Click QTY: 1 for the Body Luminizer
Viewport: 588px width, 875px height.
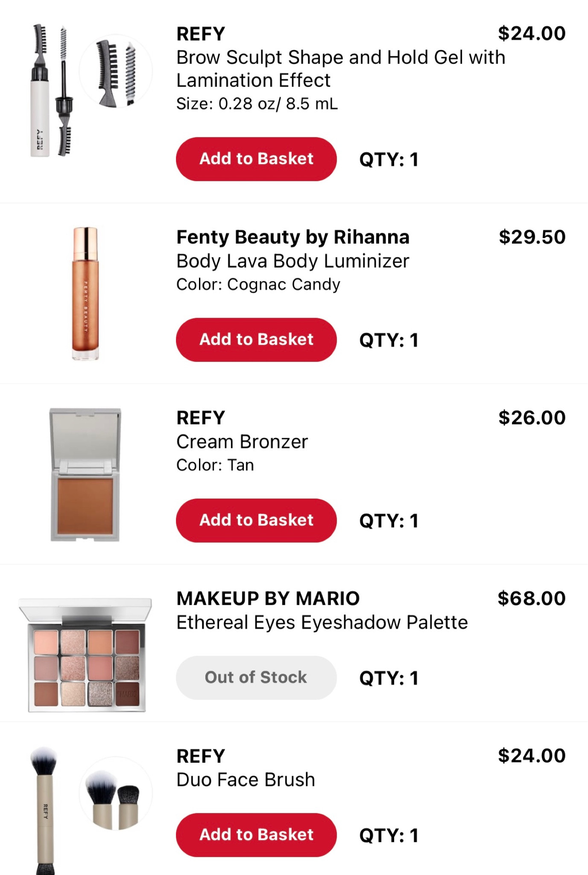click(388, 341)
